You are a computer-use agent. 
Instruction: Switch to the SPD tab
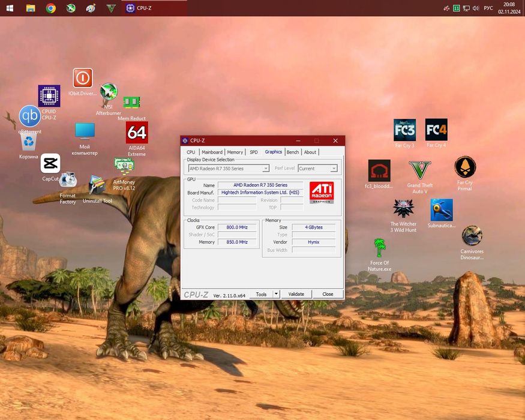click(x=254, y=152)
